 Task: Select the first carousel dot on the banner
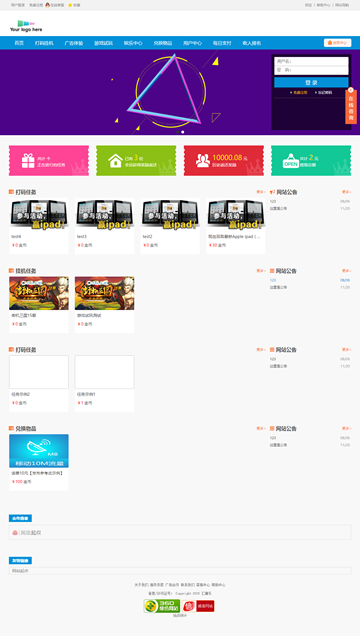coord(178,132)
